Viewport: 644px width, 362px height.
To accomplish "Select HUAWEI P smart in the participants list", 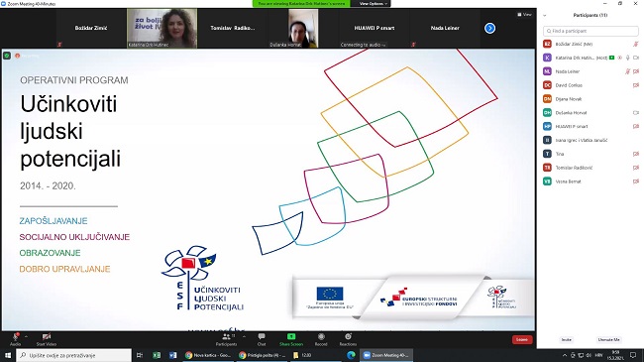I will click(590, 126).
